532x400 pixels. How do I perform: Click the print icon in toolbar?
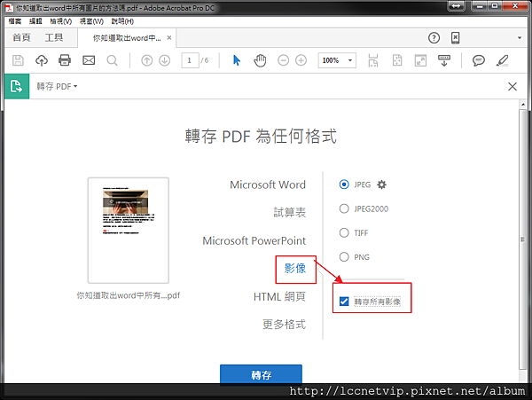pos(65,60)
